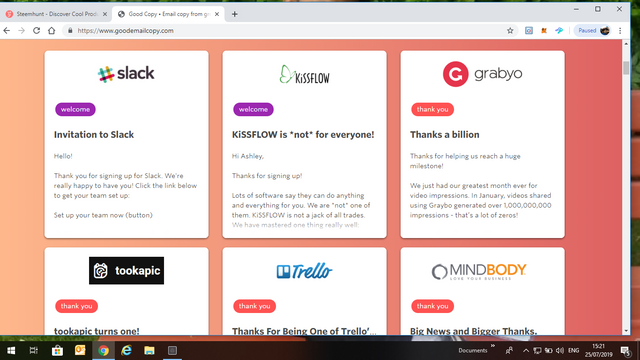Click the scrollbar down arrow
Viewport: 640px width, 360px height.
pos(626,331)
